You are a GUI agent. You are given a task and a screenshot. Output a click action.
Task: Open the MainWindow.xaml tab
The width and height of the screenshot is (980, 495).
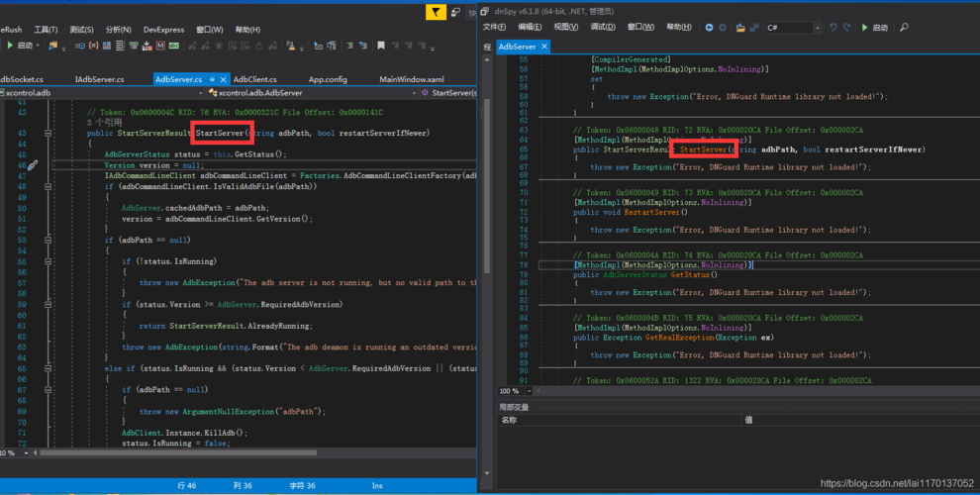(x=411, y=79)
